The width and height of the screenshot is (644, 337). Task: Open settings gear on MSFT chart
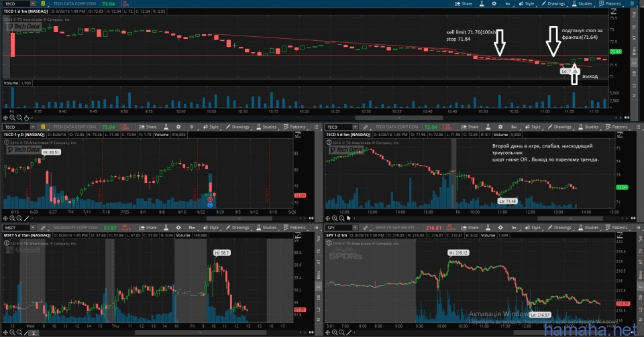click(178, 228)
